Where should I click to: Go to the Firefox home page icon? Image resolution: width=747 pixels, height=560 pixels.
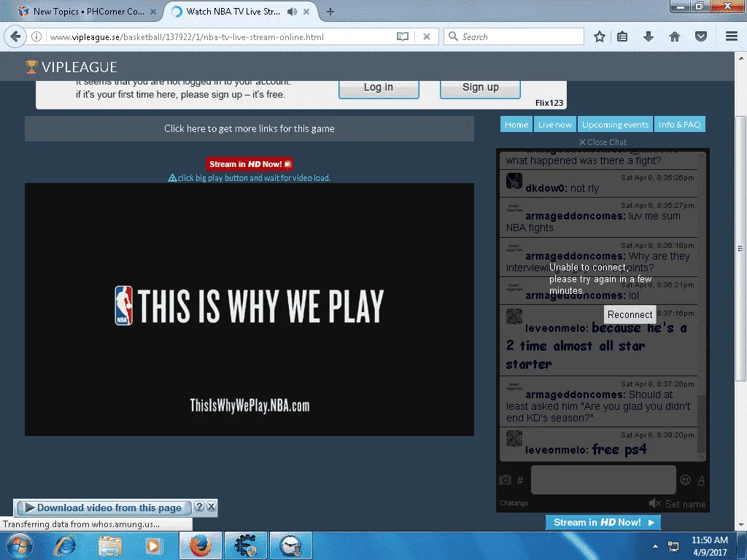click(675, 36)
